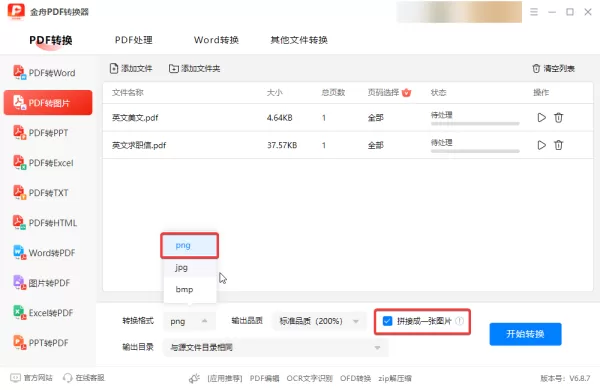
Task: Click progress bar of 英文求职信.pdf
Action: coord(475,151)
